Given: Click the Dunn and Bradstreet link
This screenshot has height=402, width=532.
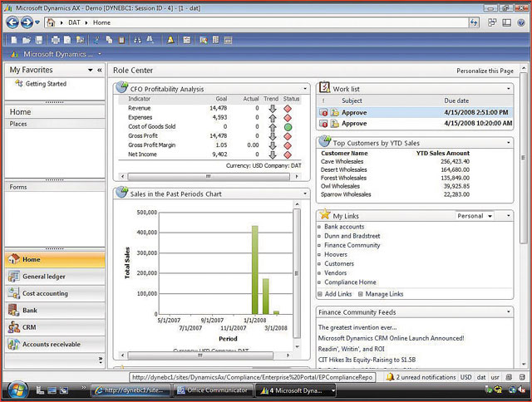Looking at the screenshot, I should click(352, 236).
